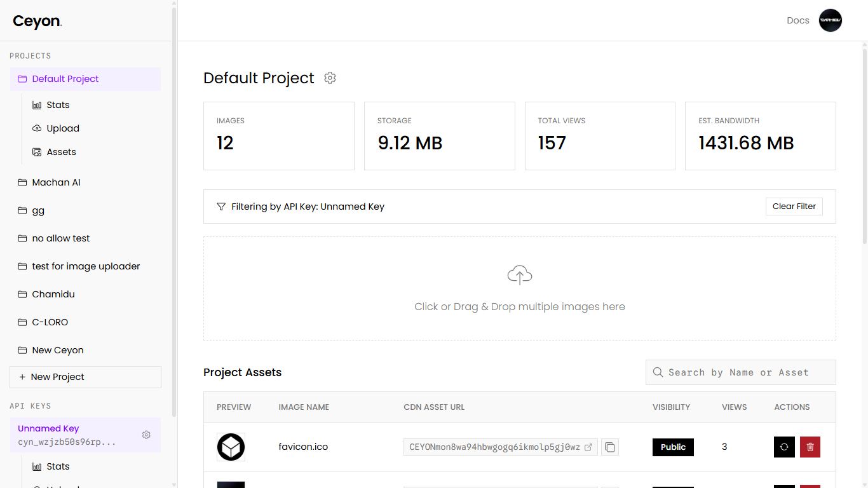Open the Docs link
The height and width of the screenshot is (488, 868).
(798, 20)
